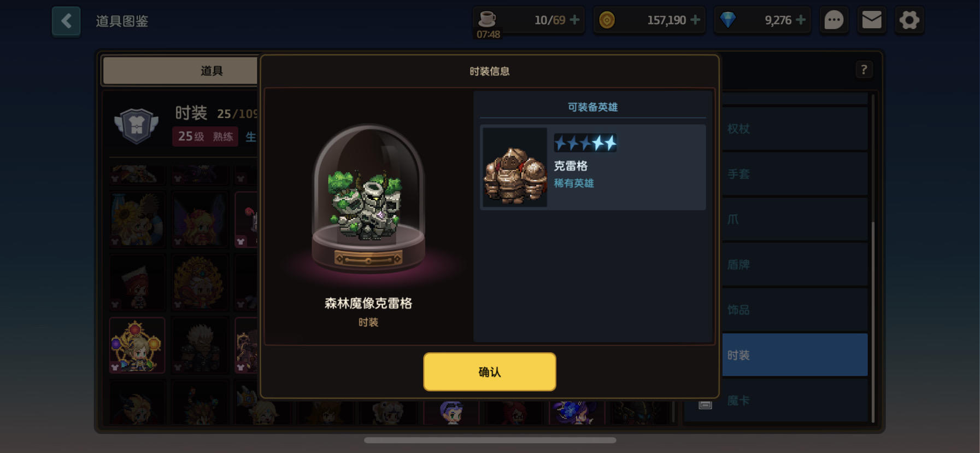
Task: Open the question mark help icon
Action: coord(864,69)
